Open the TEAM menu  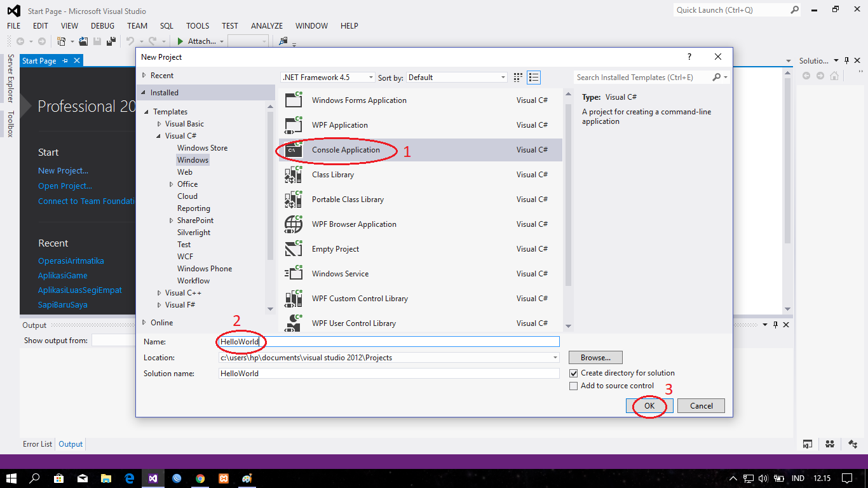[137, 25]
